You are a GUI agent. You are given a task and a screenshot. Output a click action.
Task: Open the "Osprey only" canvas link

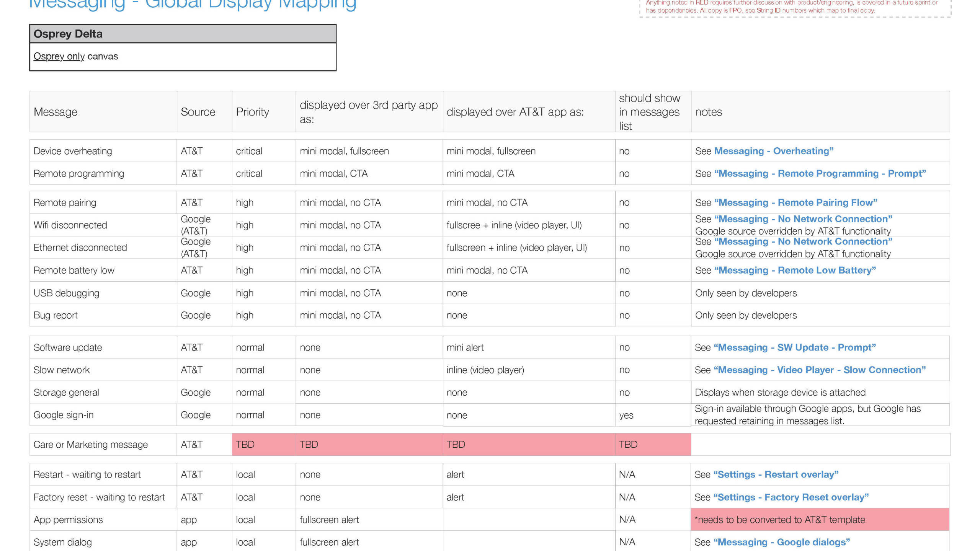pyautogui.click(x=59, y=56)
